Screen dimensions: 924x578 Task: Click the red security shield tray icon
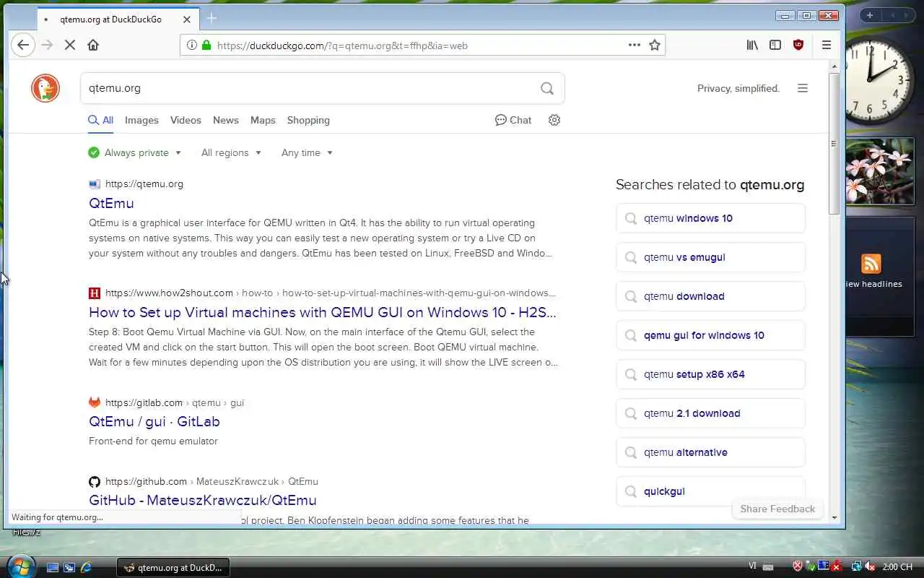(798, 567)
